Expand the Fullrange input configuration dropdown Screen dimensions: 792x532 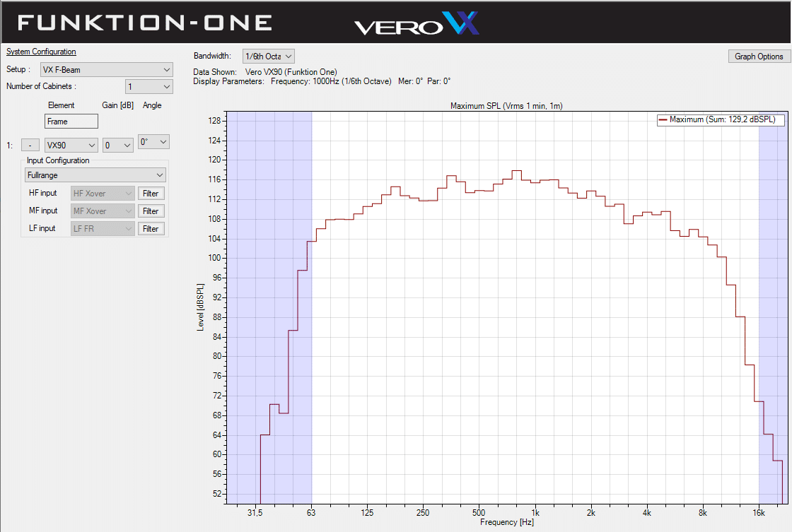coord(95,175)
